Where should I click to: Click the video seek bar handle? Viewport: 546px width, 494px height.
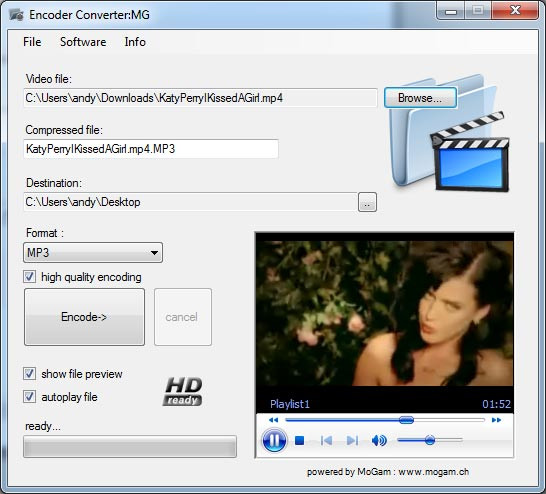point(406,420)
